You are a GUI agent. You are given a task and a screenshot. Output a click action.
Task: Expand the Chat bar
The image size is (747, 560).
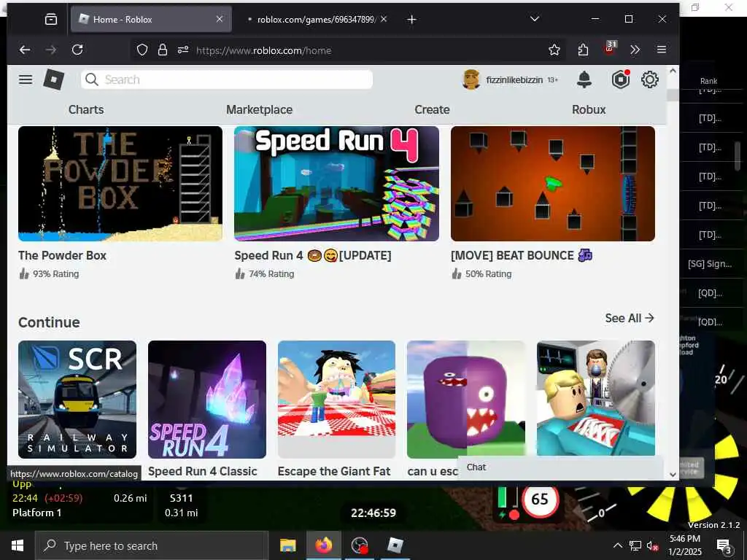[560, 467]
